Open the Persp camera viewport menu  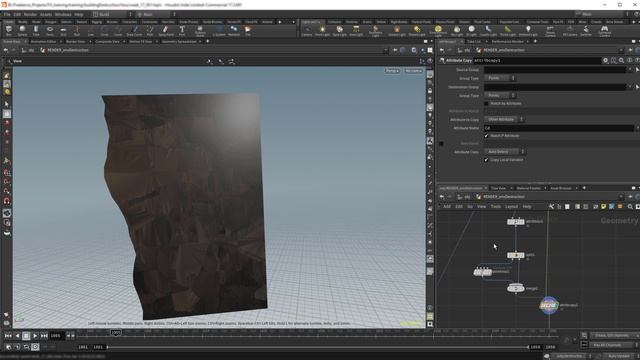click(x=392, y=71)
